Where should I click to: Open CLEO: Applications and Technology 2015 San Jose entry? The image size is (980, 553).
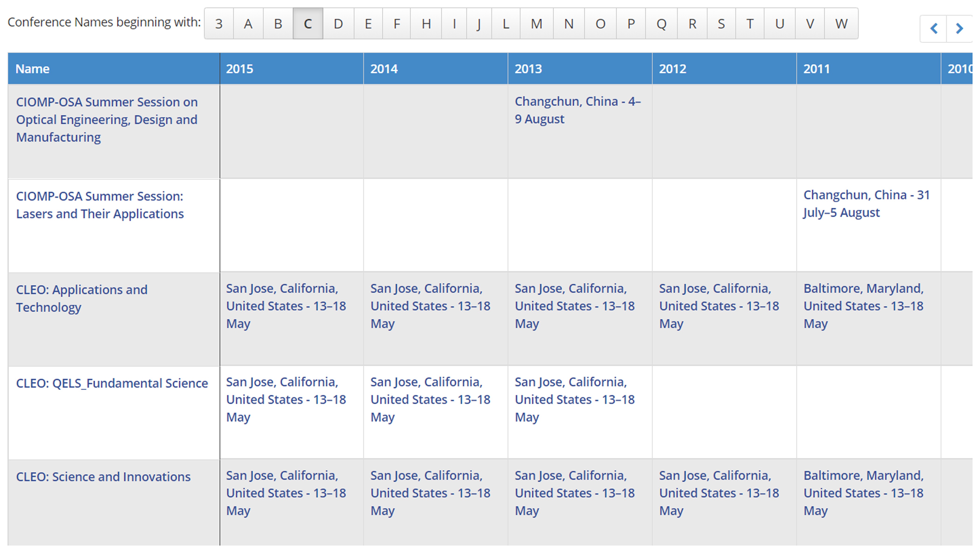286,306
